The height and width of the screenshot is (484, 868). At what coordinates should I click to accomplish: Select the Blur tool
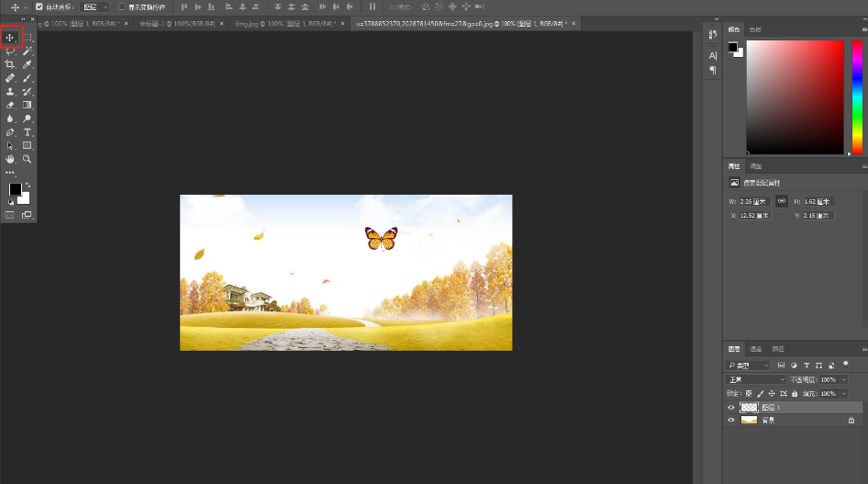pos(10,118)
